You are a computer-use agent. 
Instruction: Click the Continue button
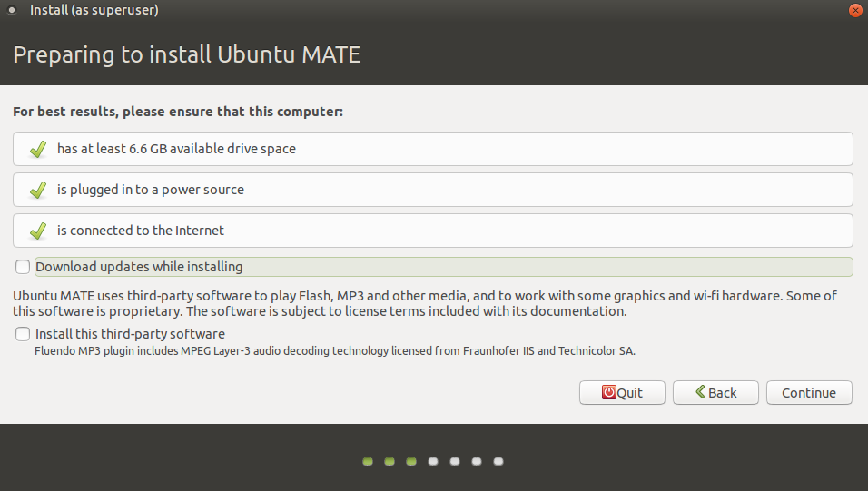pos(809,392)
